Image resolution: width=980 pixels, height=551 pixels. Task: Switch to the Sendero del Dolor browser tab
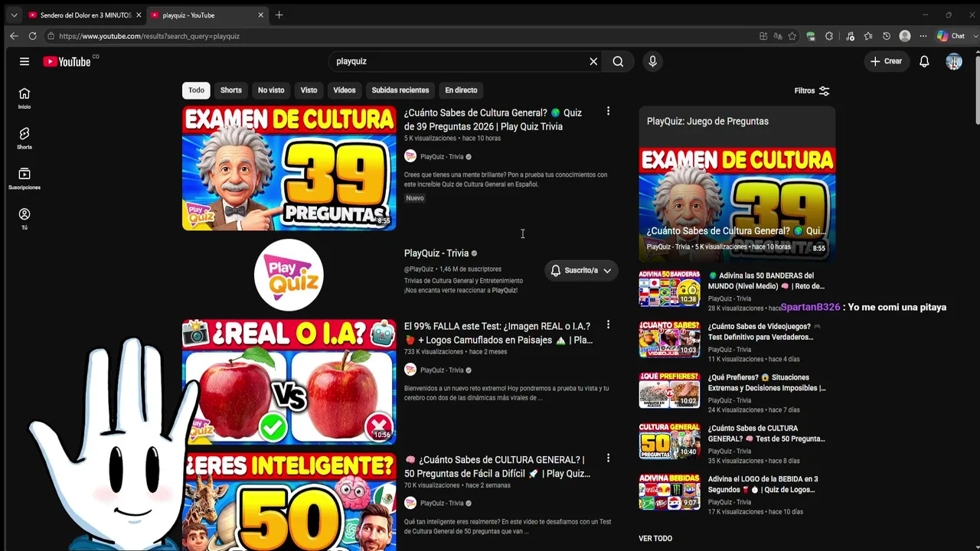[x=84, y=15]
